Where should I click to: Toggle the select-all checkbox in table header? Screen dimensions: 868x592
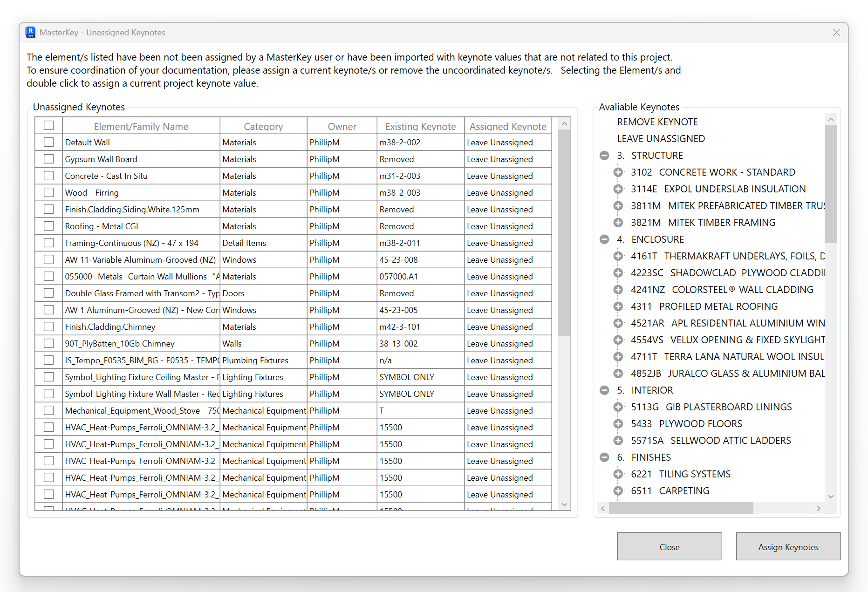click(48, 125)
